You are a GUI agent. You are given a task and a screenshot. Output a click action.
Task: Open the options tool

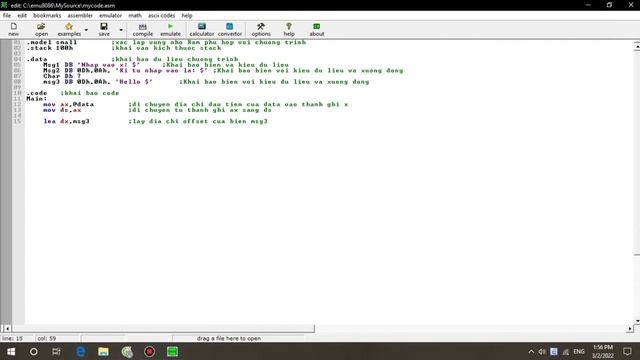pos(261,29)
